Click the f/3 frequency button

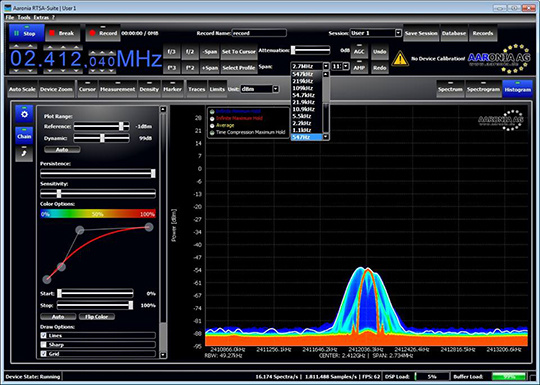[171, 51]
